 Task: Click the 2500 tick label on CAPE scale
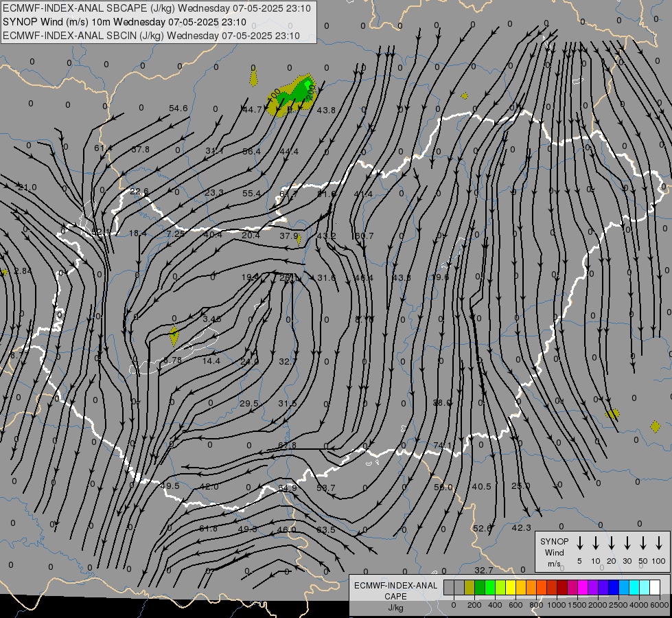pyautogui.click(x=618, y=605)
